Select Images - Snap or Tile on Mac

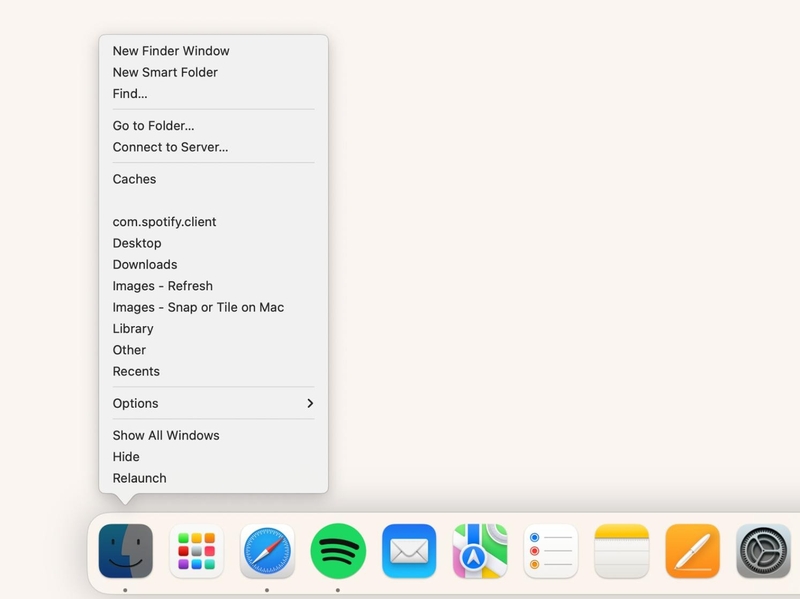[213, 308]
